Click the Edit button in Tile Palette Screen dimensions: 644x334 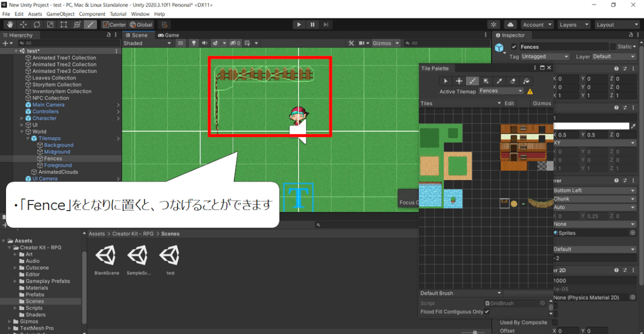pos(509,103)
